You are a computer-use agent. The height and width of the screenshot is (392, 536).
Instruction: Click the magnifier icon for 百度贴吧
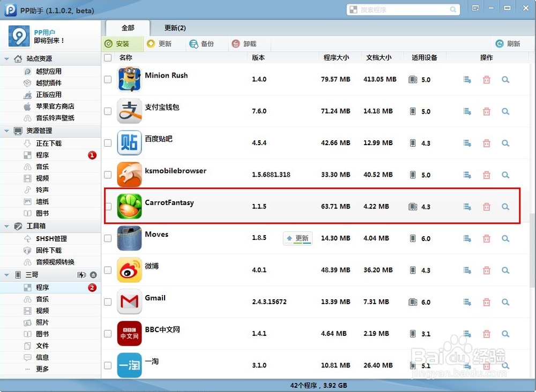pos(505,143)
